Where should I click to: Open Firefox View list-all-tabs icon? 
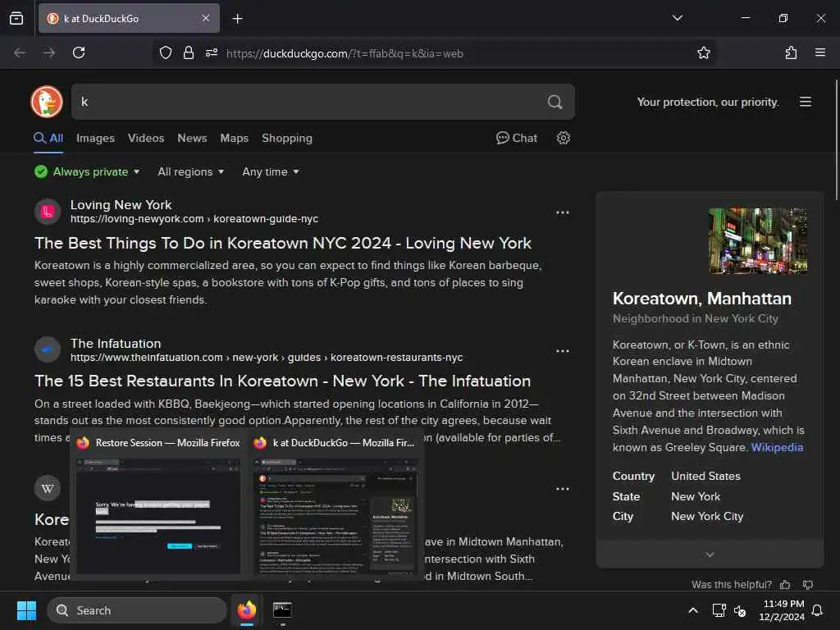(x=16, y=18)
